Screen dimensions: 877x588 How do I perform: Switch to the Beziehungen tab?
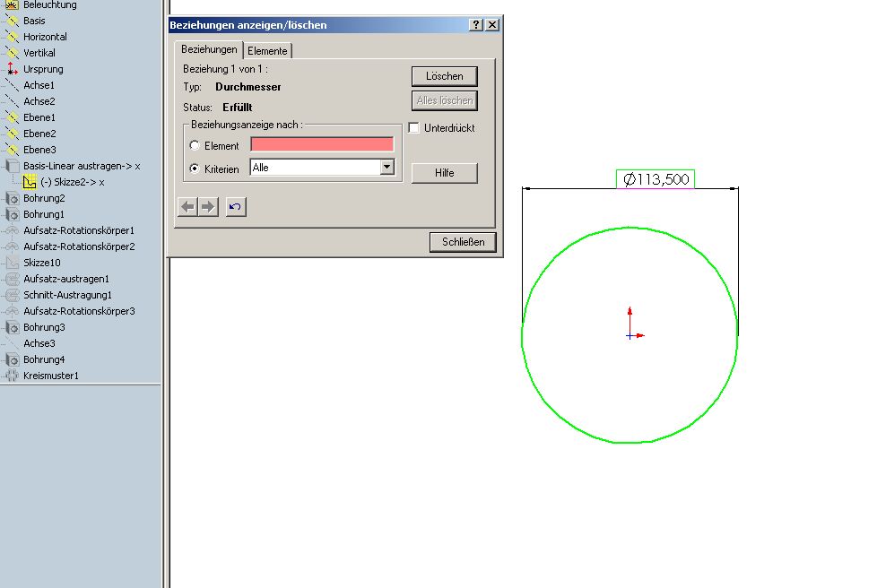click(209, 49)
